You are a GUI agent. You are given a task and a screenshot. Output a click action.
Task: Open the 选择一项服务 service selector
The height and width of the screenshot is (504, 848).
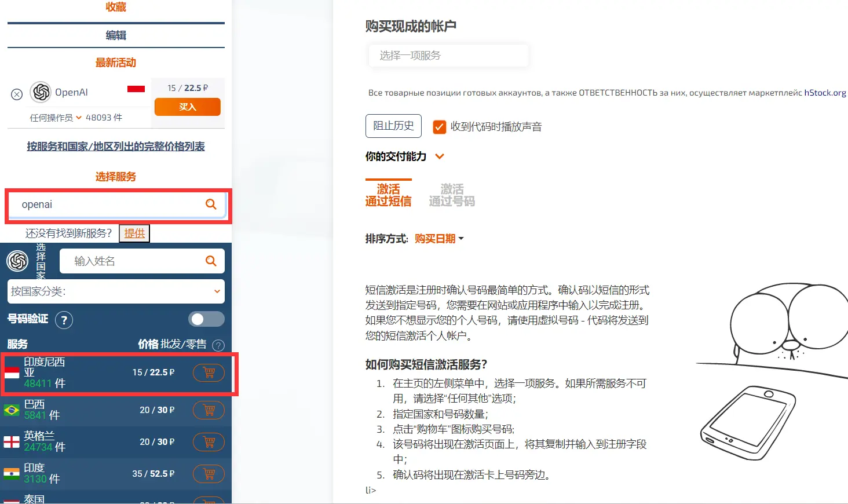pyautogui.click(x=448, y=56)
